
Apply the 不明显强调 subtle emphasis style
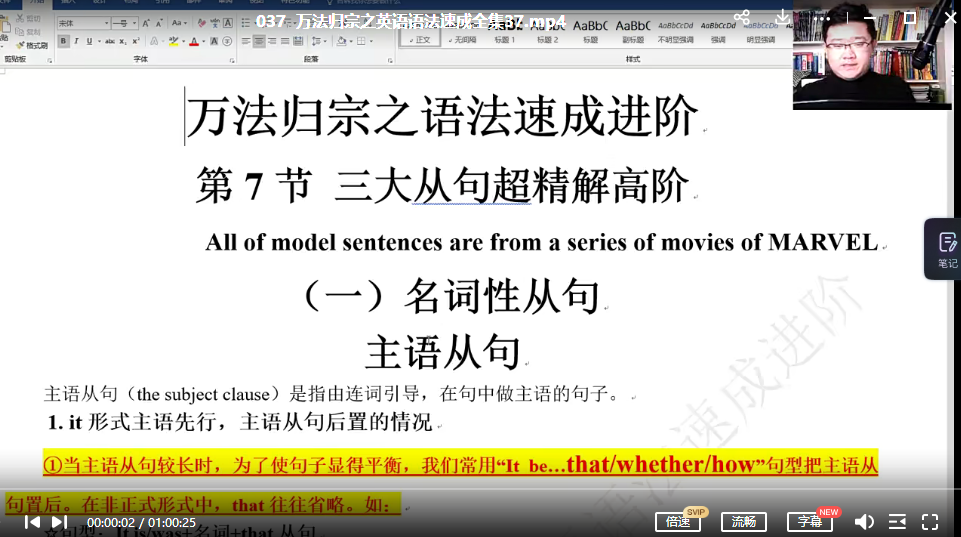[675, 32]
